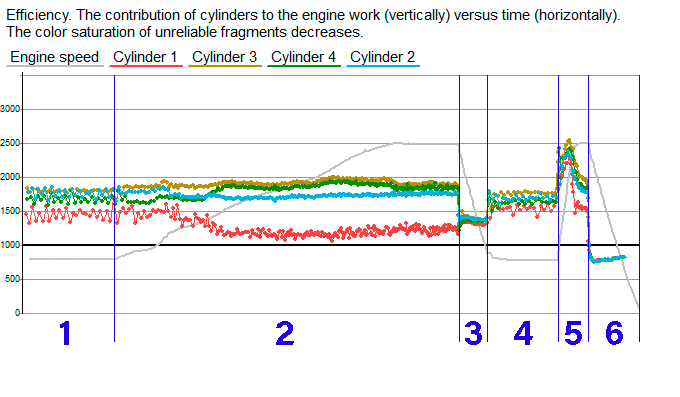The height and width of the screenshot is (397, 680).
Task: Click the 'color saturation of unreliable fragments' note
Action: pyautogui.click(x=185, y=32)
